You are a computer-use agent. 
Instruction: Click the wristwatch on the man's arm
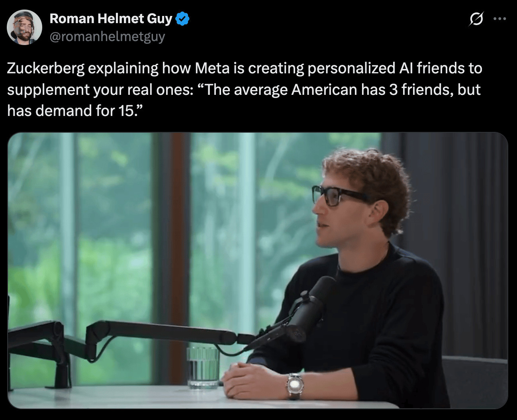pos(295,385)
